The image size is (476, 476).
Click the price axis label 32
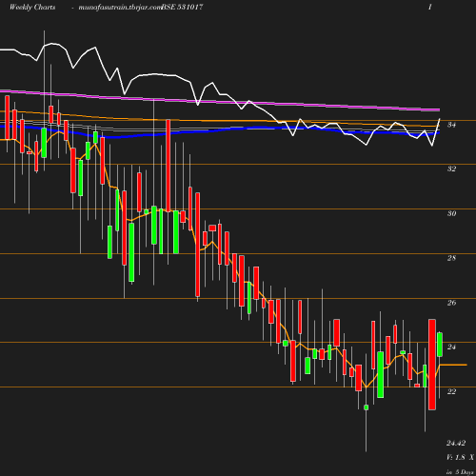(x=451, y=169)
